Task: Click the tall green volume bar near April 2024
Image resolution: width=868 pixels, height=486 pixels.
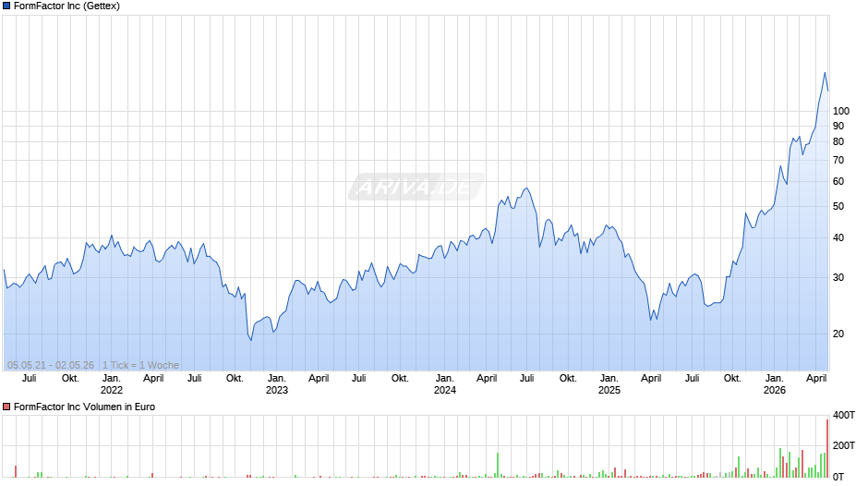Action: (x=497, y=465)
